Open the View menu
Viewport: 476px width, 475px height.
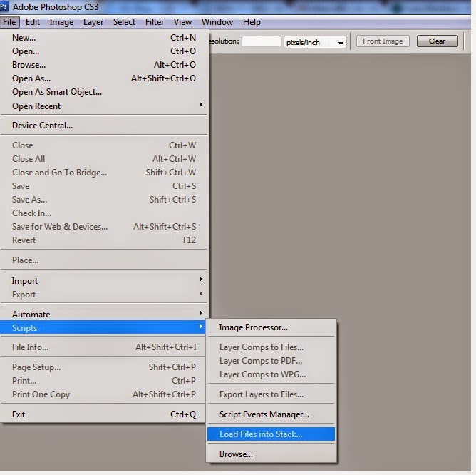182,22
